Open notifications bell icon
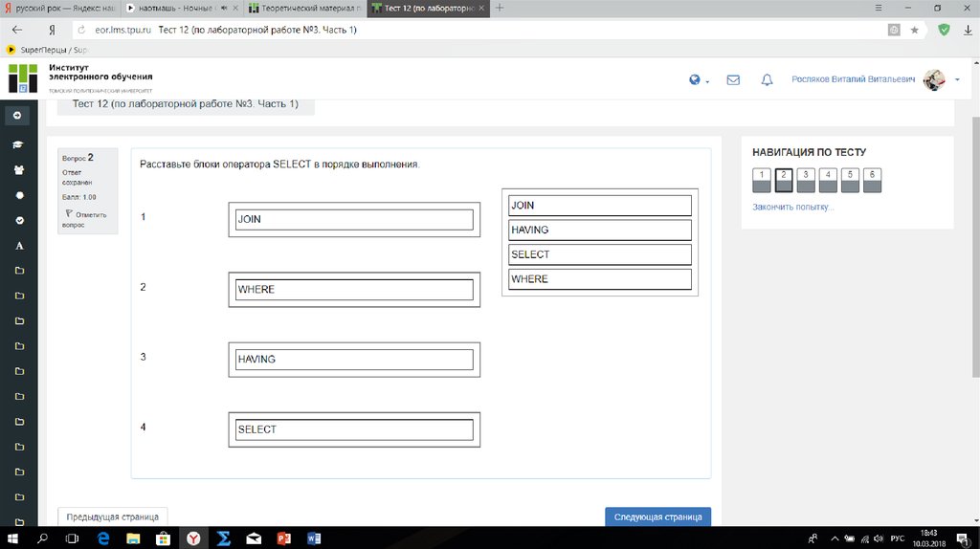Viewport: 980px width, 549px height. point(767,80)
